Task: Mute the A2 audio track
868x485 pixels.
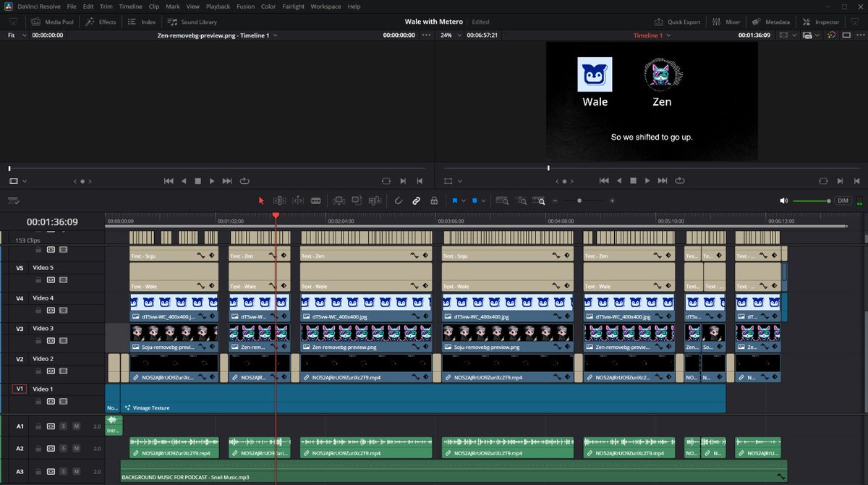Action: pos(76,448)
